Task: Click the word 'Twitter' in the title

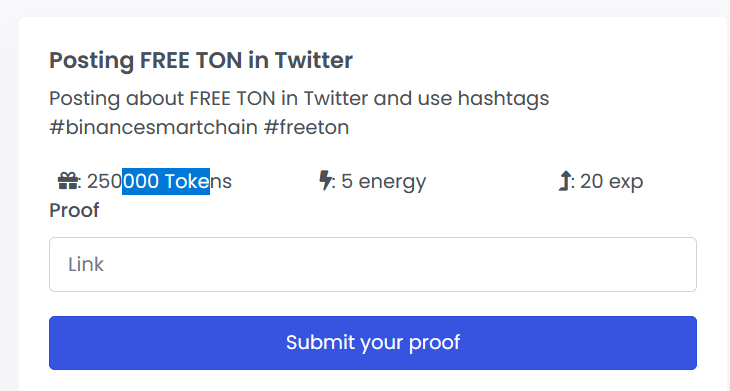Action: point(314,60)
